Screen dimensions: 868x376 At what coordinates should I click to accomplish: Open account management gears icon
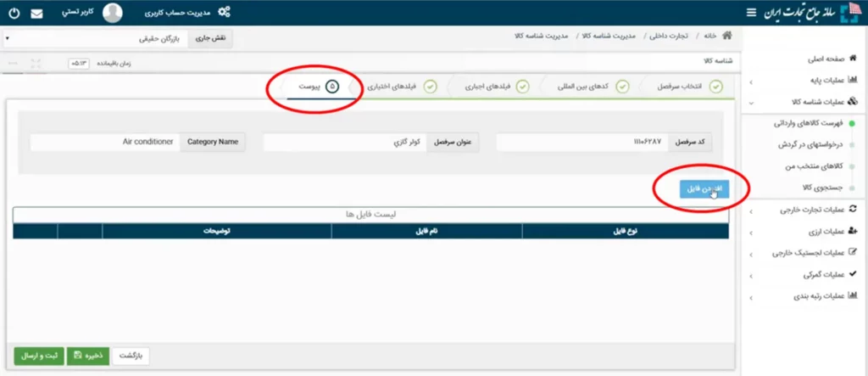224,12
